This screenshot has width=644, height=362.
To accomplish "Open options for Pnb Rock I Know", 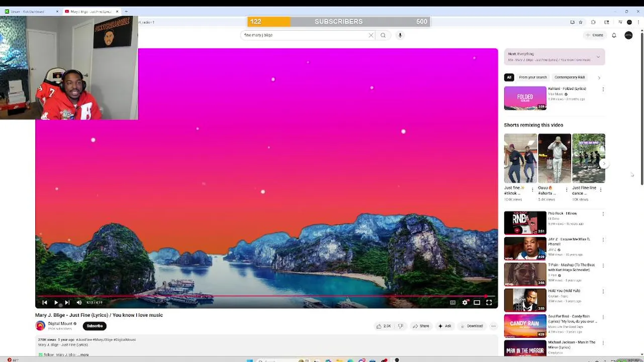I will point(603,214).
